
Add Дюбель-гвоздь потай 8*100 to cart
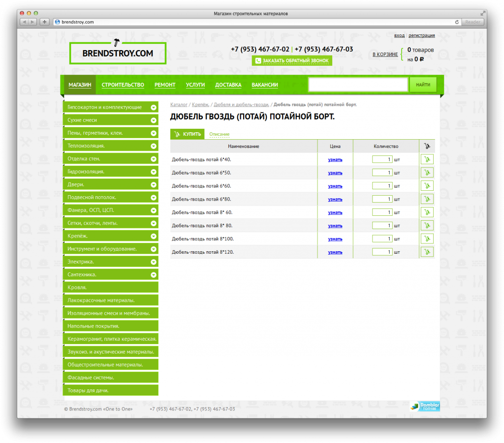click(427, 238)
